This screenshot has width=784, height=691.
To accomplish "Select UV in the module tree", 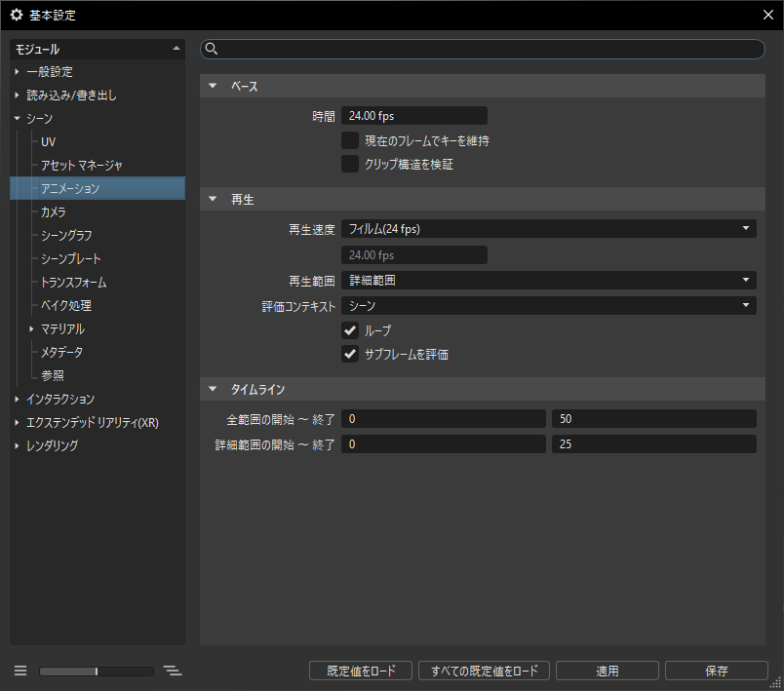I will coord(48,142).
